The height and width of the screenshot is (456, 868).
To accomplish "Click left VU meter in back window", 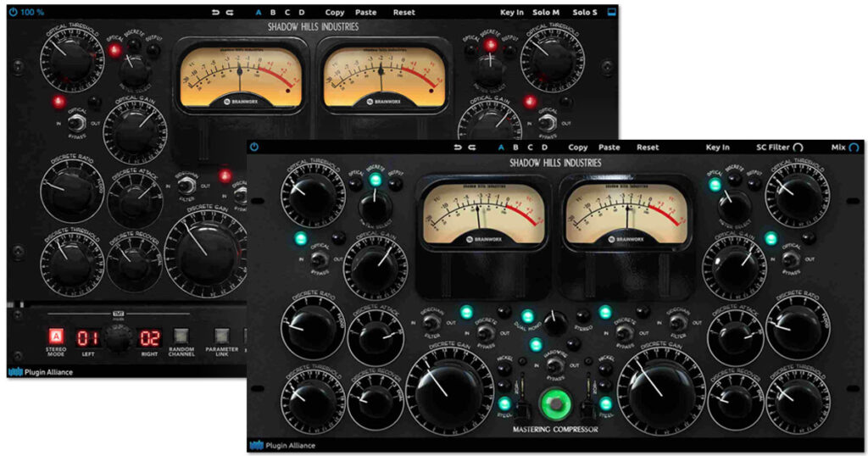I will pos(241,77).
